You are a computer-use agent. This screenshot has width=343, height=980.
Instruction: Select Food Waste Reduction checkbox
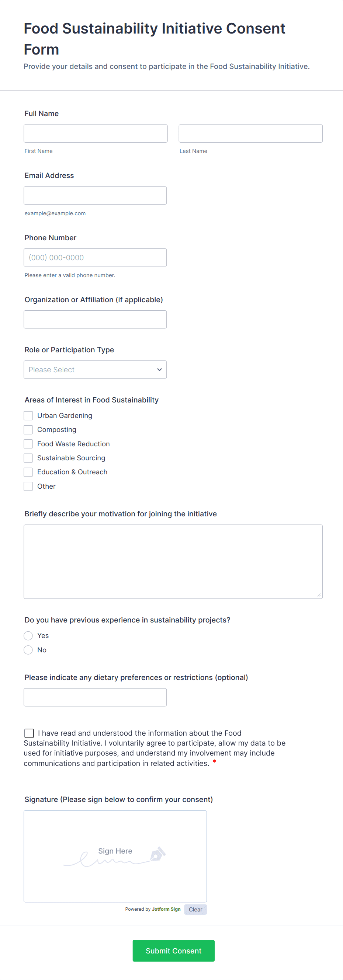(x=28, y=444)
